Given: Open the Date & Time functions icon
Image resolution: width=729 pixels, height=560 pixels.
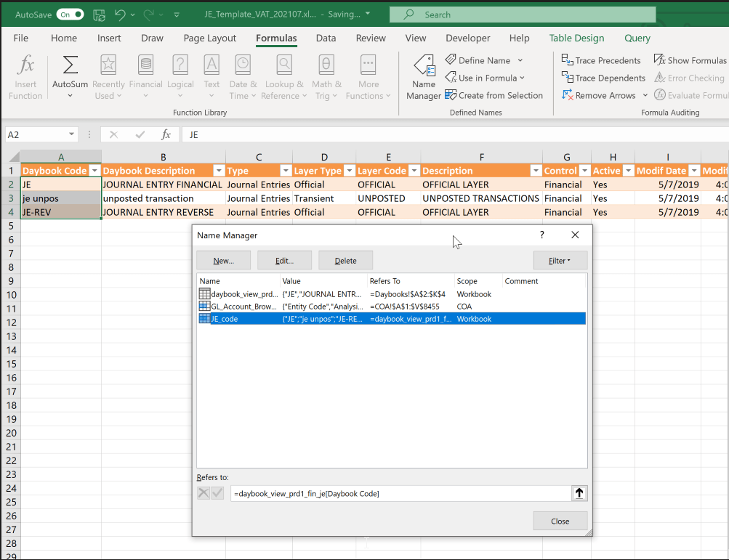Looking at the screenshot, I should click(x=243, y=73).
